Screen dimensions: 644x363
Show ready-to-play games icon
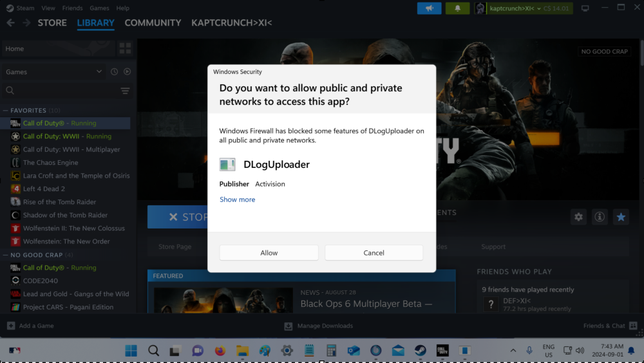click(x=127, y=72)
